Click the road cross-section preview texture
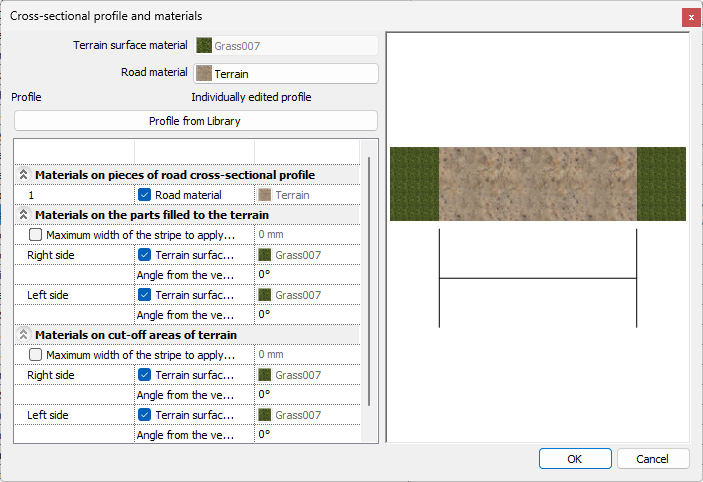This screenshot has height=482, width=703. pos(538,184)
